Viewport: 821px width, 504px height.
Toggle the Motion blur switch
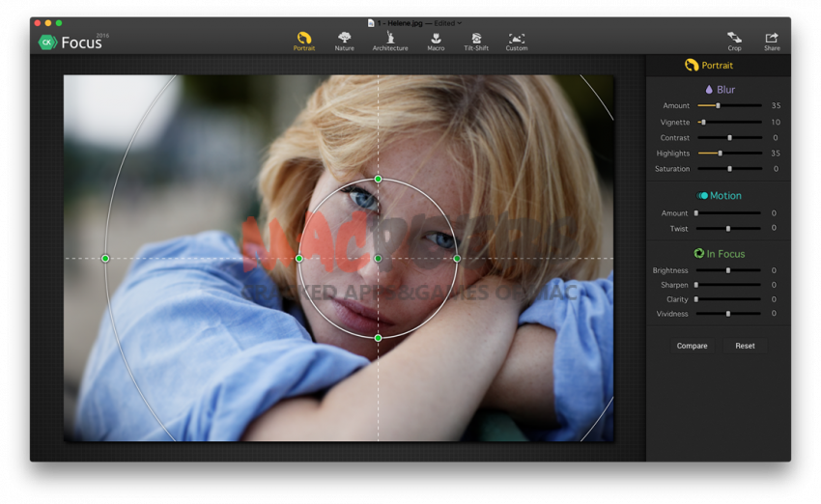[702, 196]
